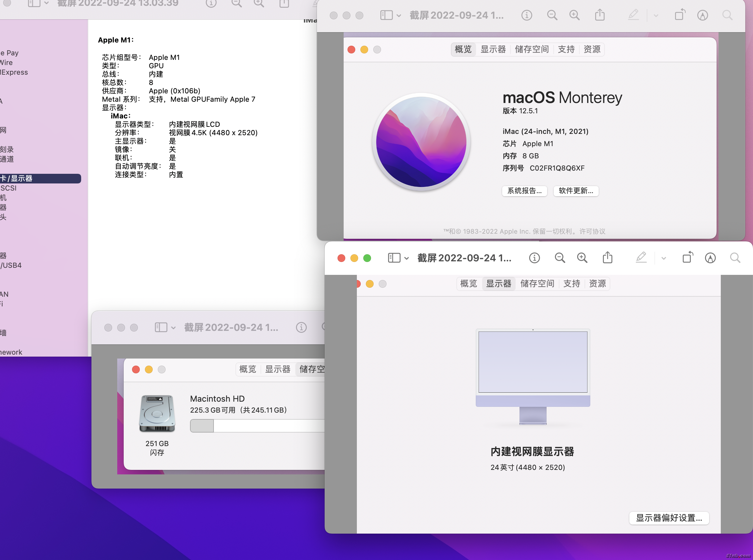Click 储存空间 tab in the display screenshot

[537, 284]
